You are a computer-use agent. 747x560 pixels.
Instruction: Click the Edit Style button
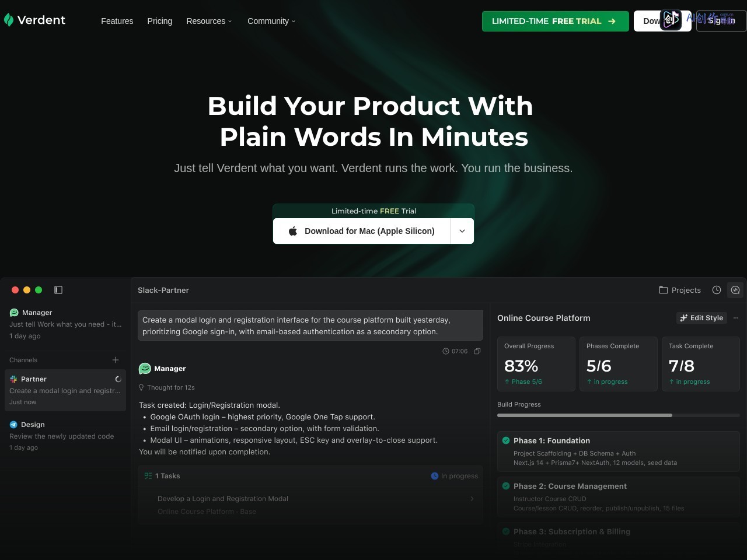tap(701, 318)
